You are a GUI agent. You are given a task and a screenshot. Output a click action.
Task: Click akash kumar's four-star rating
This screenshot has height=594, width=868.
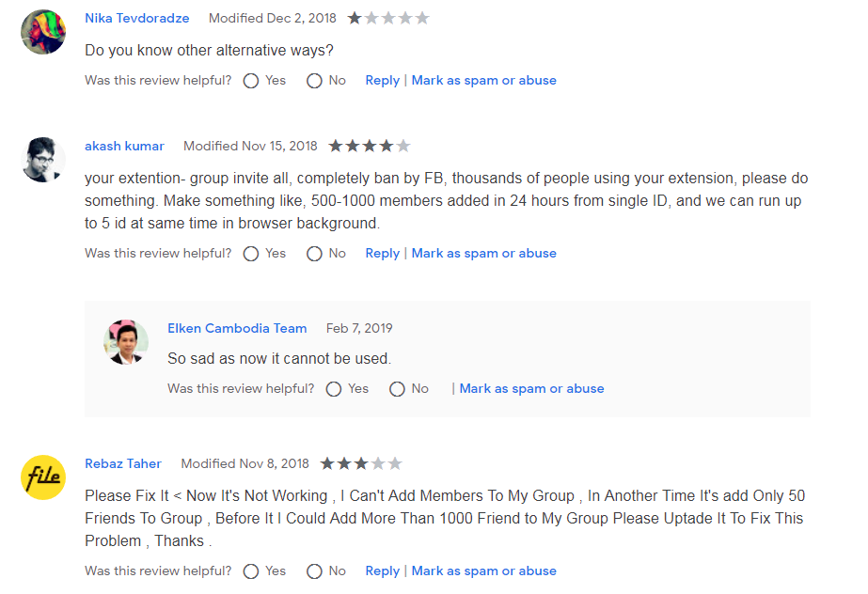(x=370, y=146)
